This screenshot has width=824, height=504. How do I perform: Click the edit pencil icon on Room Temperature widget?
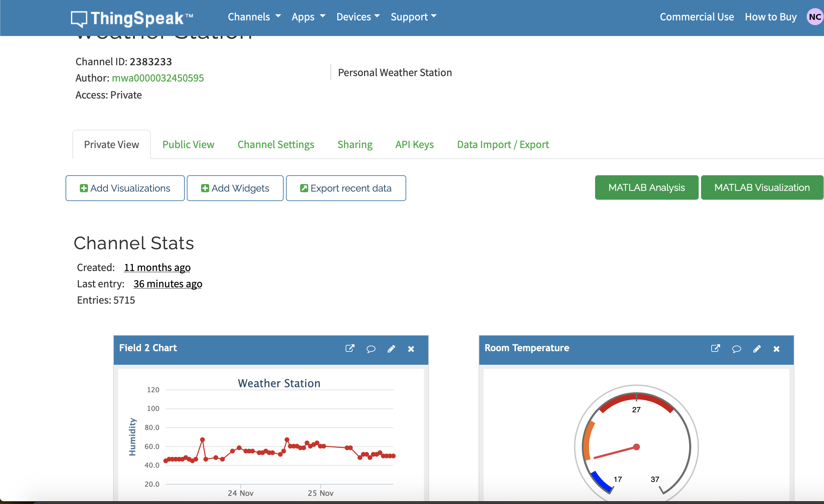pyautogui.click(x=756, y=348)
